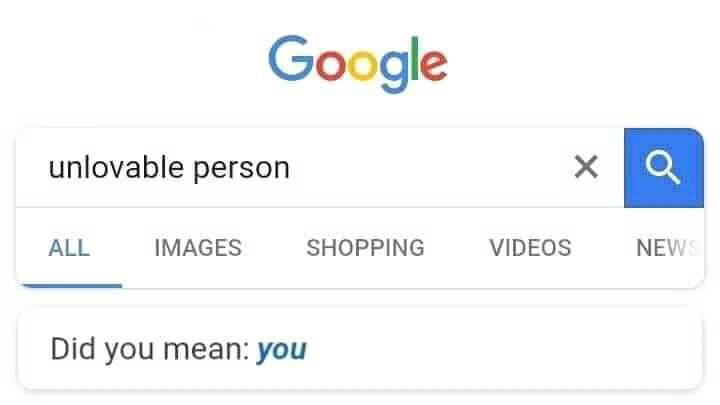720x405 pixels.
Task: Open the partially hidden NEWS tab
Action: coord(668,248)
